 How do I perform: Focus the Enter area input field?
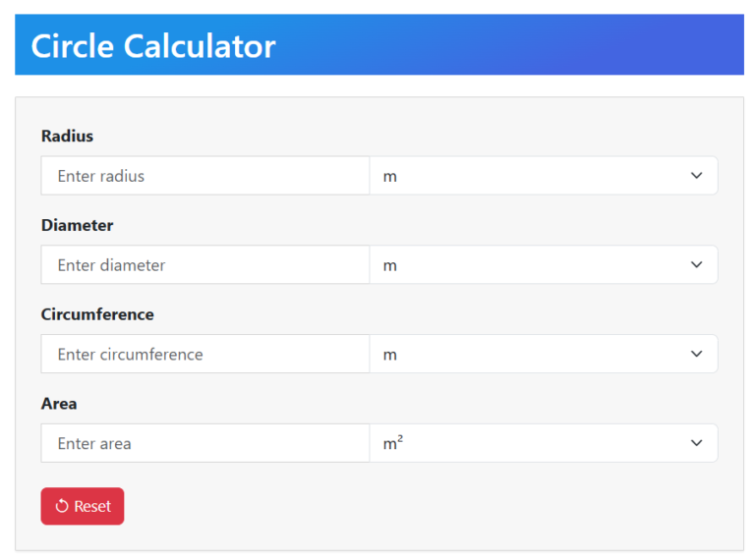click(205, 443)
